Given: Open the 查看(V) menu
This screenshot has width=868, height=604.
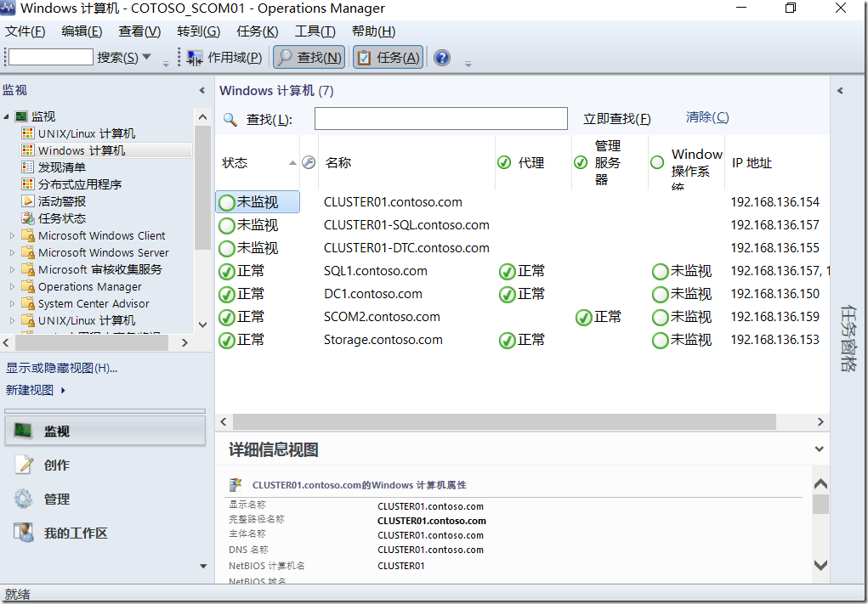Looking at the screenshot, I should [139, 31].
